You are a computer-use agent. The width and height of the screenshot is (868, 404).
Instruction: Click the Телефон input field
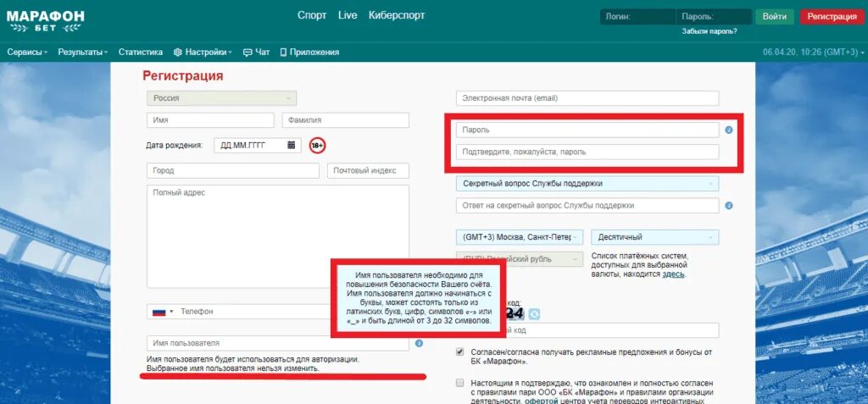tap(254, 312)
